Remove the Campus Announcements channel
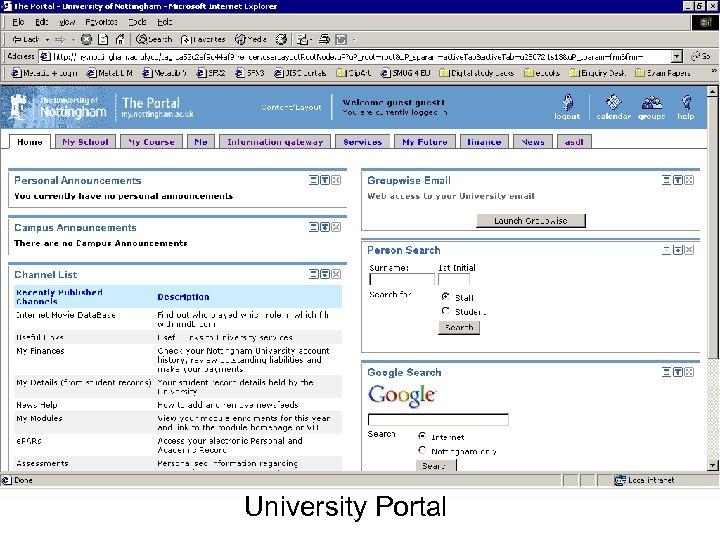Screen dimensions: 720x540 pos(336,227)
